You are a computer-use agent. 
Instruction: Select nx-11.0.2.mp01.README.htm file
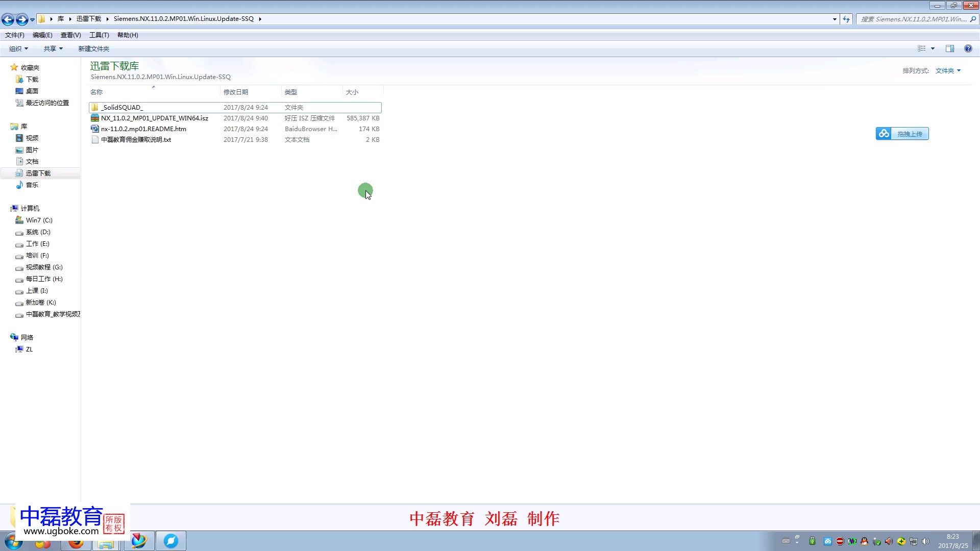tap(235, 129)
